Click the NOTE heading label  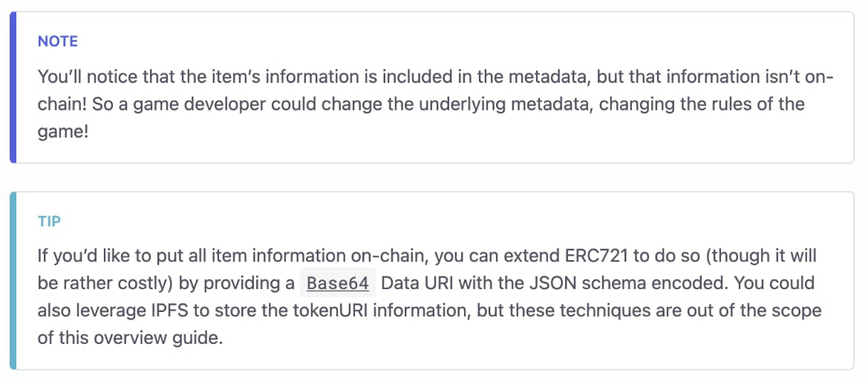[x=58, y=41]
